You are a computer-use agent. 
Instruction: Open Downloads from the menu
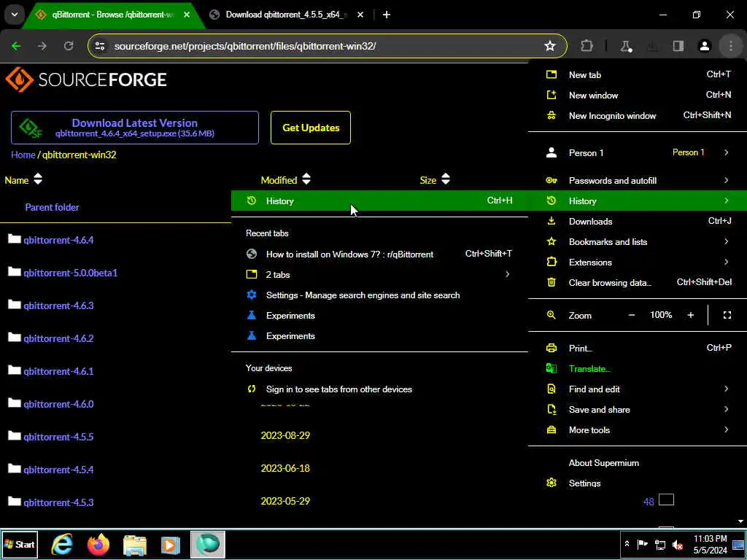pos(638,222)
